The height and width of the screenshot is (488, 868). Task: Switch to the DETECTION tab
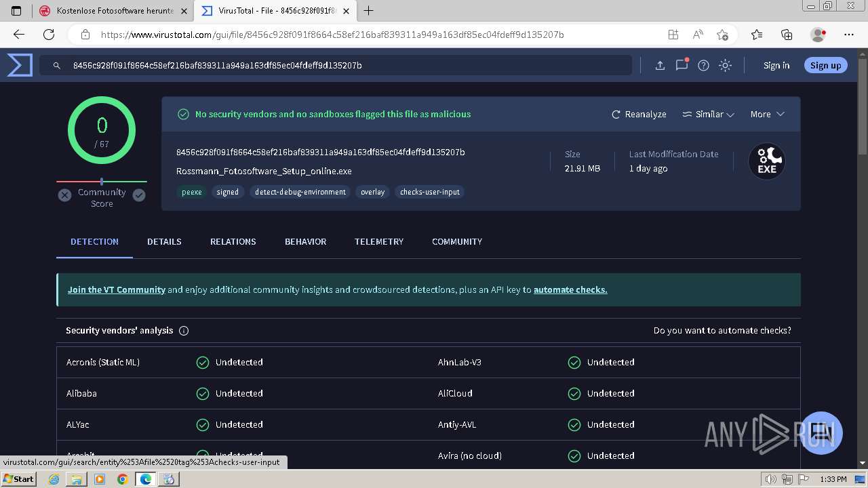tap(94, 242)
